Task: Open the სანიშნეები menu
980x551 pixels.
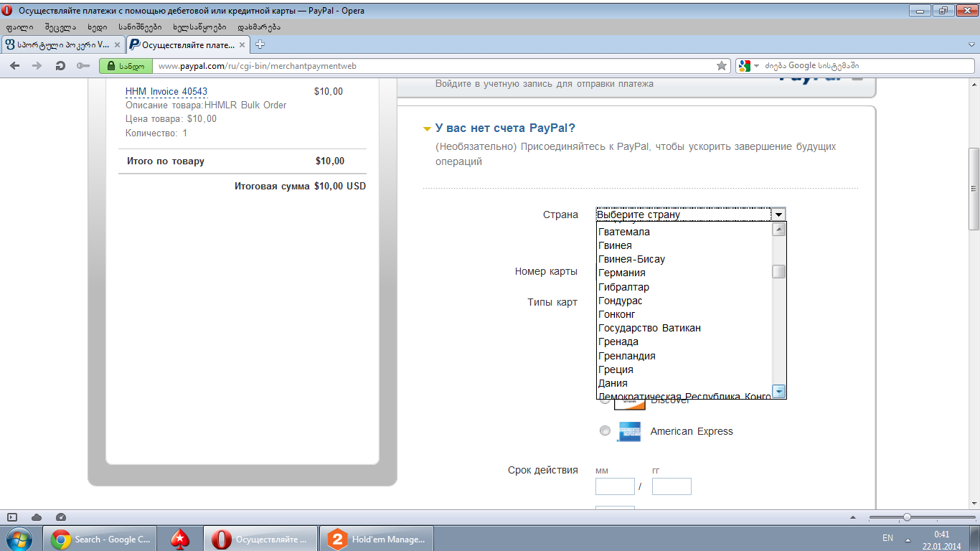Action: point(141,27)
